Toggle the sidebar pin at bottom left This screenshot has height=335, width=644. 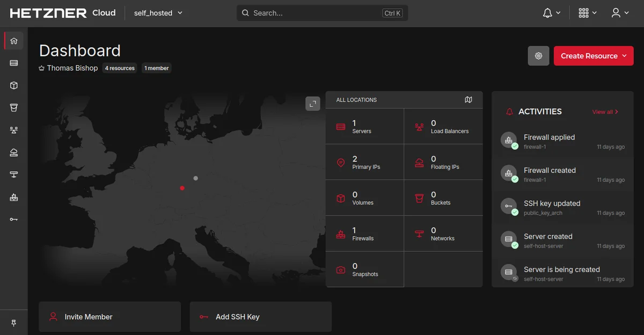click(x=14, y=323)
